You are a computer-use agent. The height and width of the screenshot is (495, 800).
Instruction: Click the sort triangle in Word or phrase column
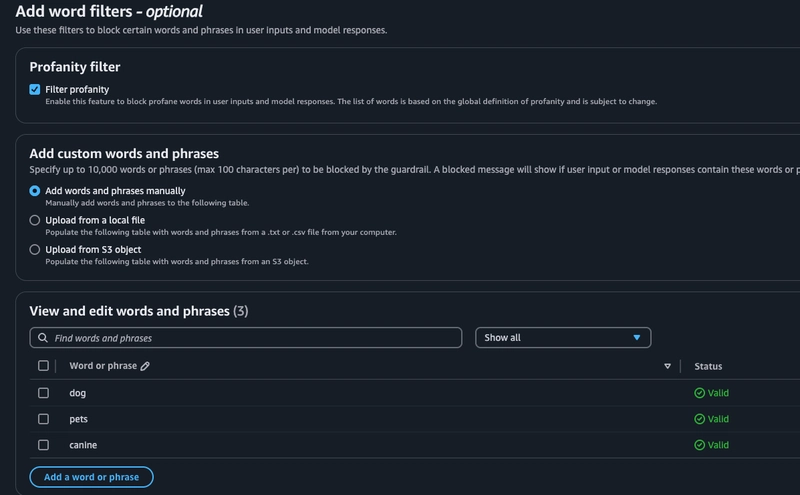point(667,367)
